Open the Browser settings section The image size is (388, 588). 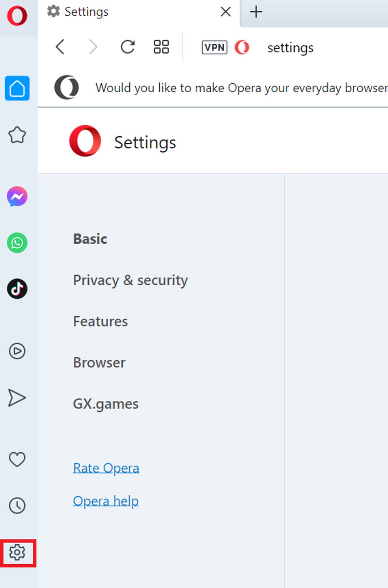coord(99,362)
